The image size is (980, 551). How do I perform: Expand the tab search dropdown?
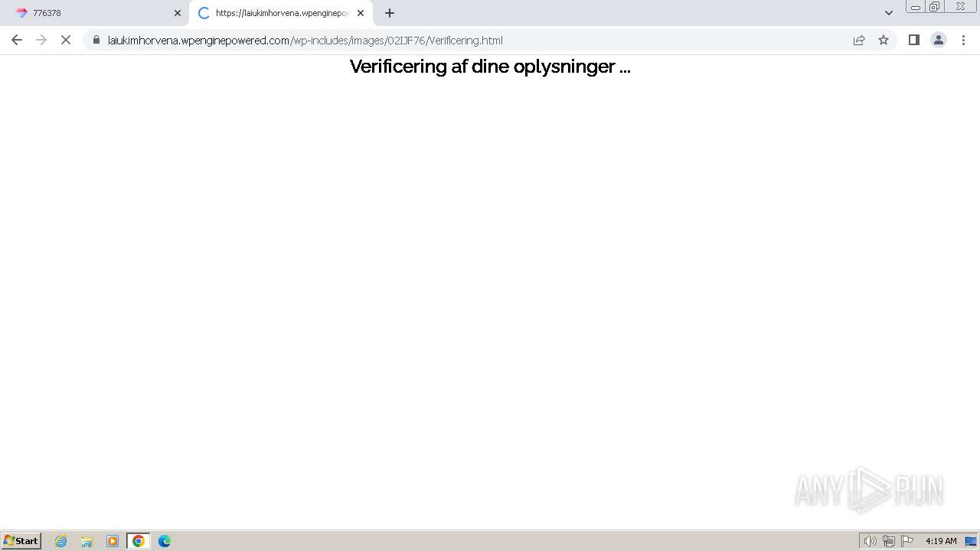[x=889, y=13]
